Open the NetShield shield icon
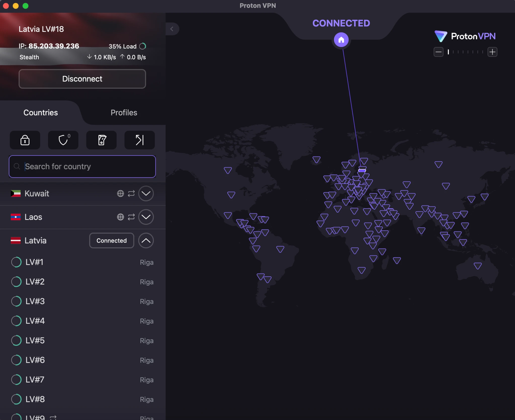Image resolution: width=515 pixels, height=420 pixels. (63, 140)
